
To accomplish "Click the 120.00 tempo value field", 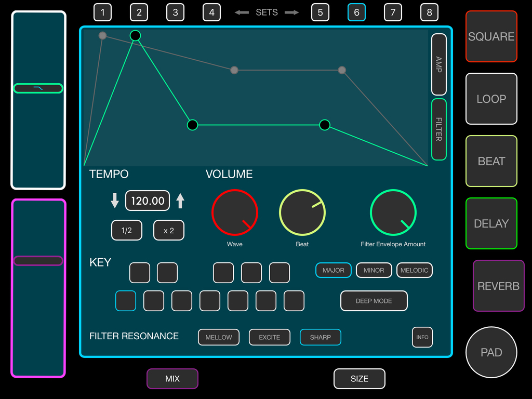I will click(148, 201).
